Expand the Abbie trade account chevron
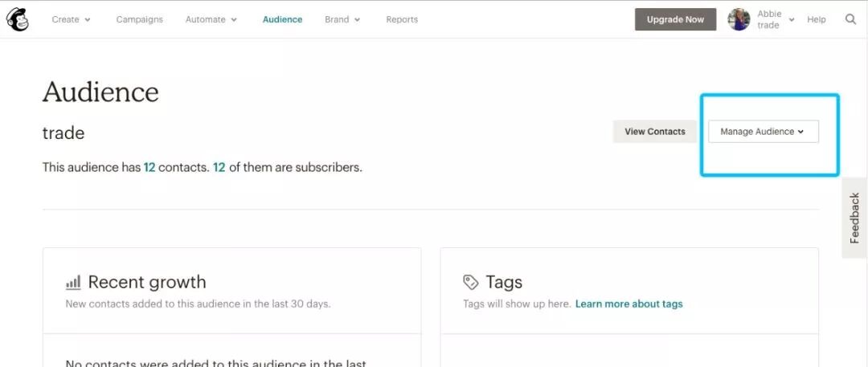868x367 pixels. pos(792,20)
